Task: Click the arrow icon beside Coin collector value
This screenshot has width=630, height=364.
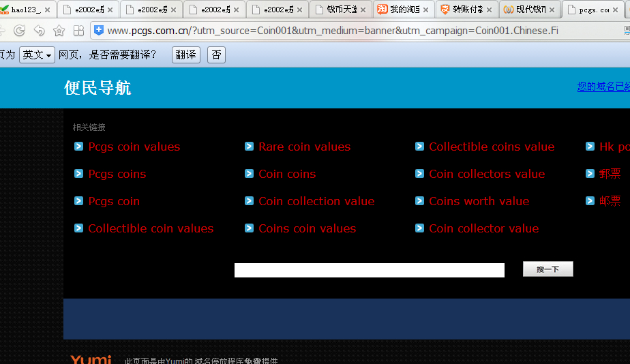Action: pos(420,228)
